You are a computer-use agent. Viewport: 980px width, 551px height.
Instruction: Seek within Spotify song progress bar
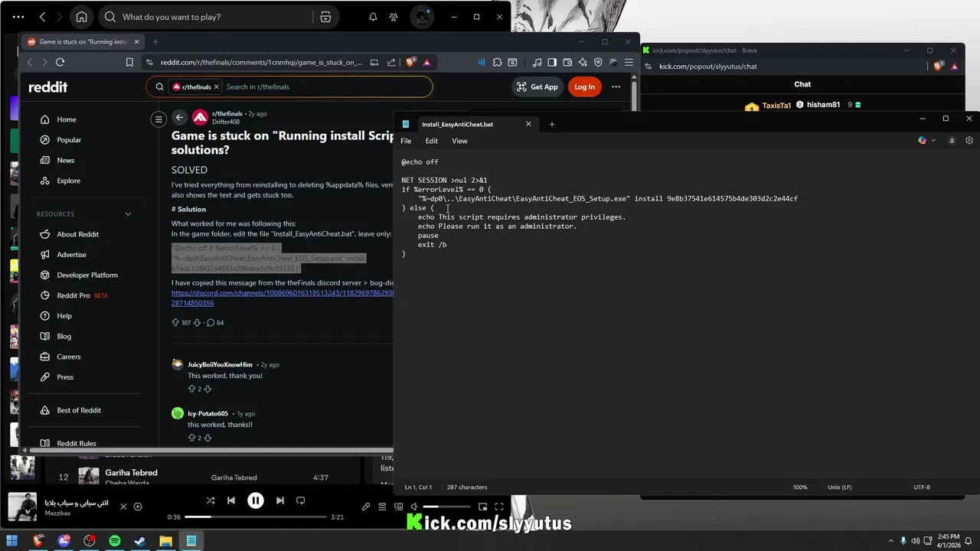[x=255, y=517]
